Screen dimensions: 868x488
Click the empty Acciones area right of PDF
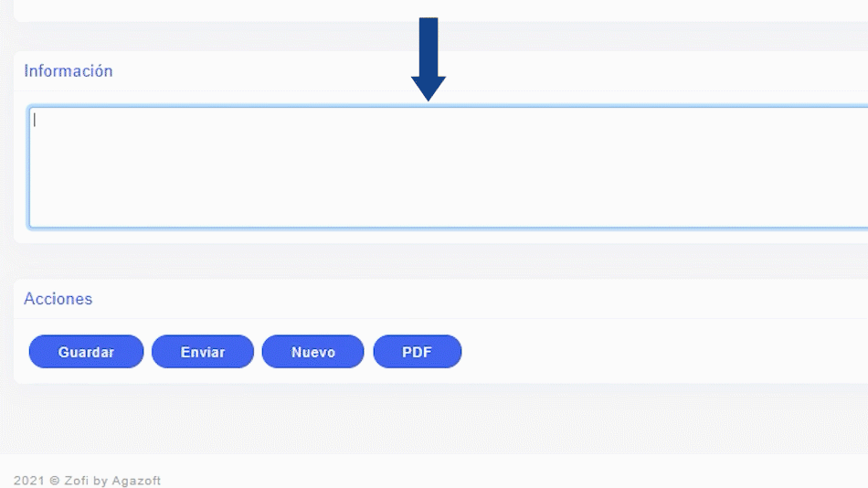point(658,352)
